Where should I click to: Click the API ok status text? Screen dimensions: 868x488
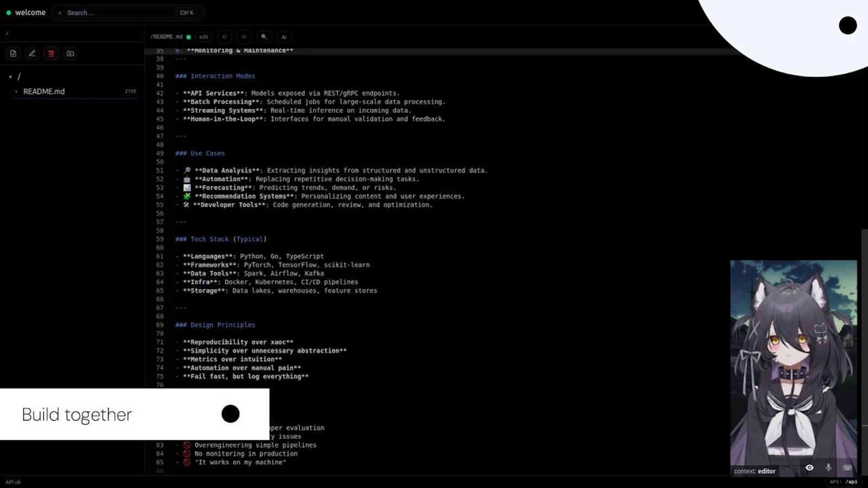click(x=13, y=482)
